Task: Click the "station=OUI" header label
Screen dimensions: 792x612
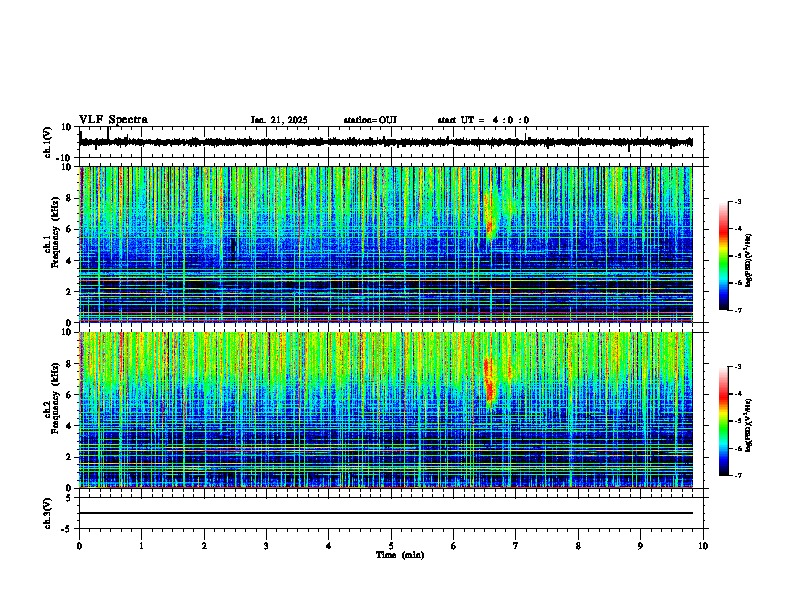Action: [x=370, y=120]
